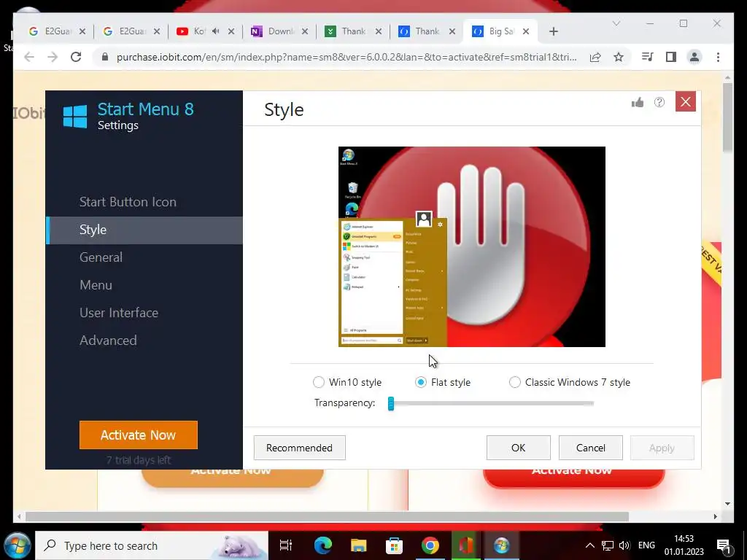Click the Chrome forward arrow
The width and height of the screenshot is (747, 560).
pos(53,57)
